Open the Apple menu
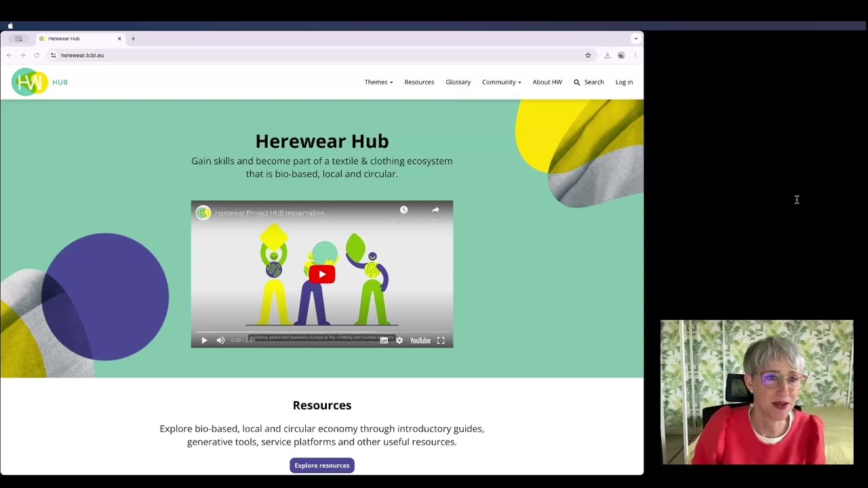 [10, 26]
